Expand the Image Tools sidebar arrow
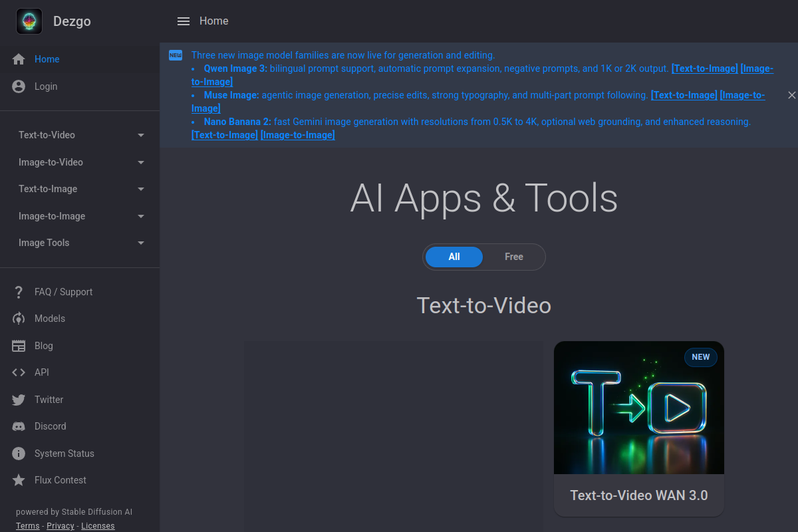The width and height of the screenshot is (798, 532). [x=141, y=243]
